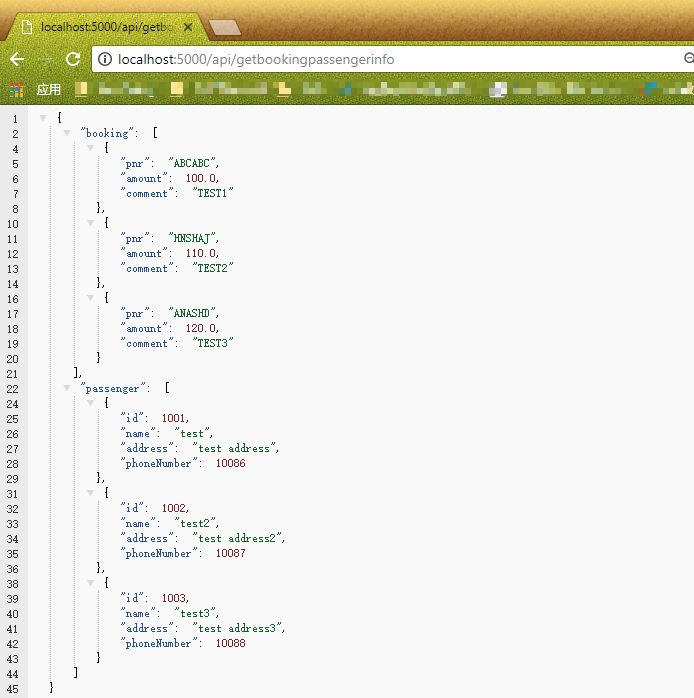
Task: Open a new tab with the tab button
Action: (225, 27)
